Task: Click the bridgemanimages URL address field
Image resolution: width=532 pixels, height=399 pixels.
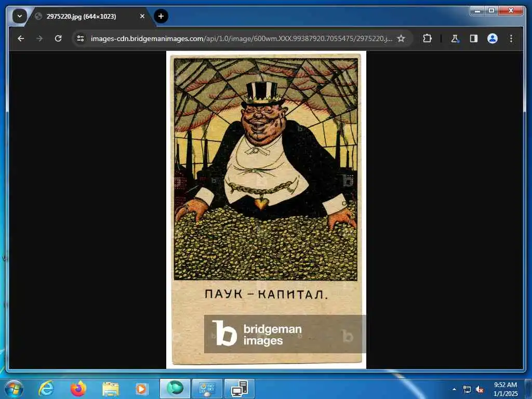Action: (x=241, y=38)
